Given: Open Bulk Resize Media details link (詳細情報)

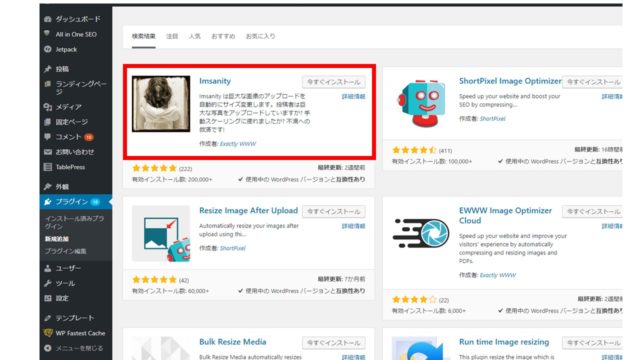Looking at the screenshot, I should (353, 357).
